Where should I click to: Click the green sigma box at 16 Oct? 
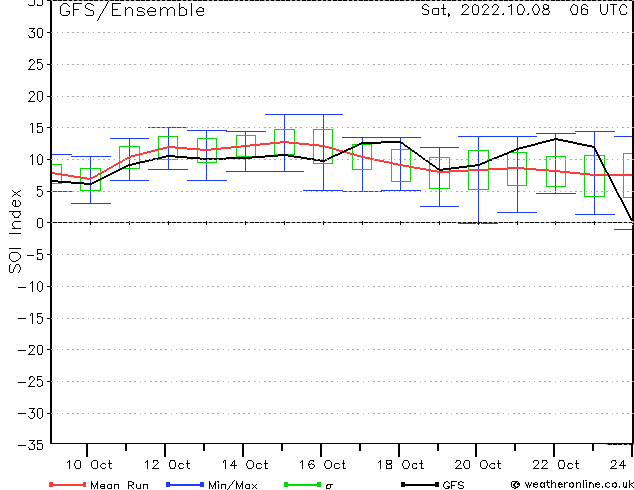[x=323, y=146]
